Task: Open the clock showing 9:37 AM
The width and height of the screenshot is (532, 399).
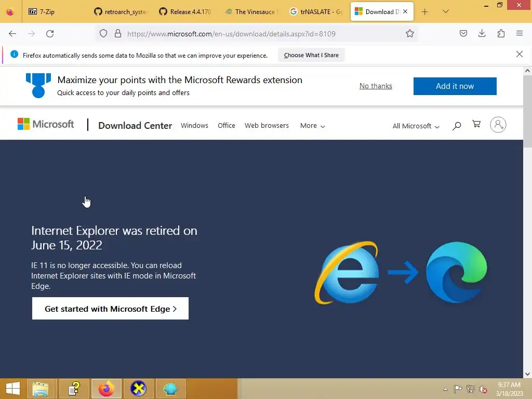Action: click(509, 389)
